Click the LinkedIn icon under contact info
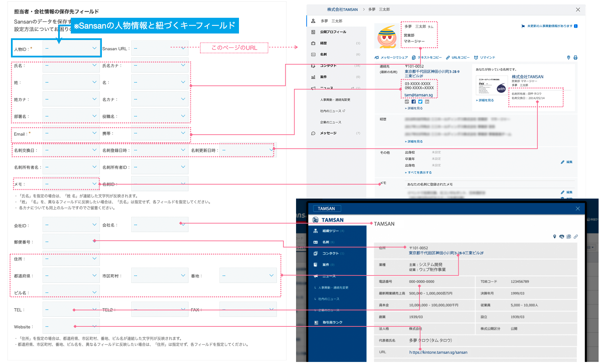The width and height of the screenshot is (615, 364). (427, 102)
